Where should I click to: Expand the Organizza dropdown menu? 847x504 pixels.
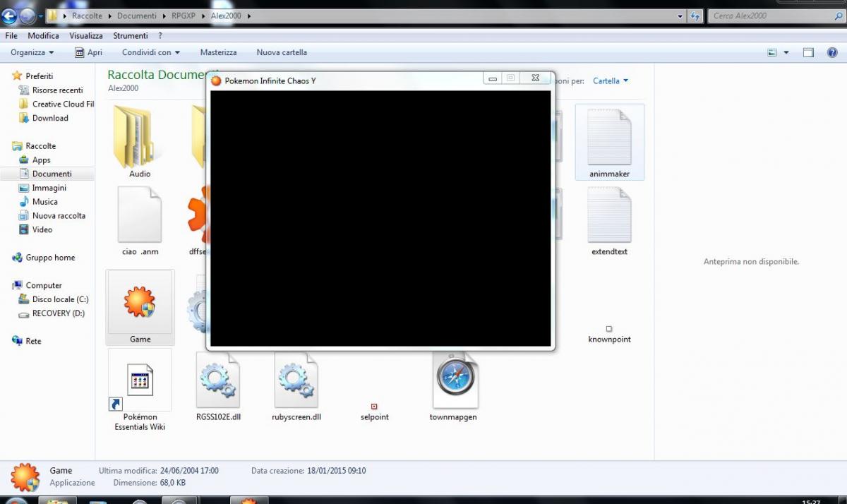[x=32, y=52]
